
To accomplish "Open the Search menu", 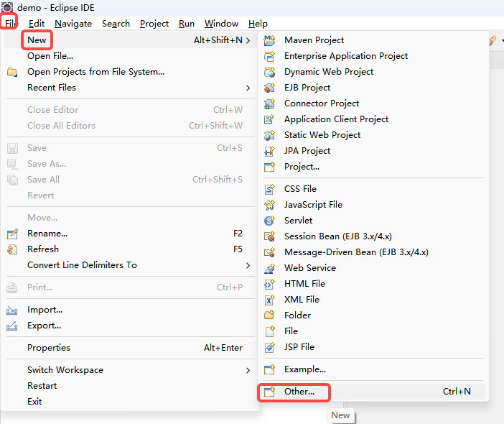I will pos(116,24).
